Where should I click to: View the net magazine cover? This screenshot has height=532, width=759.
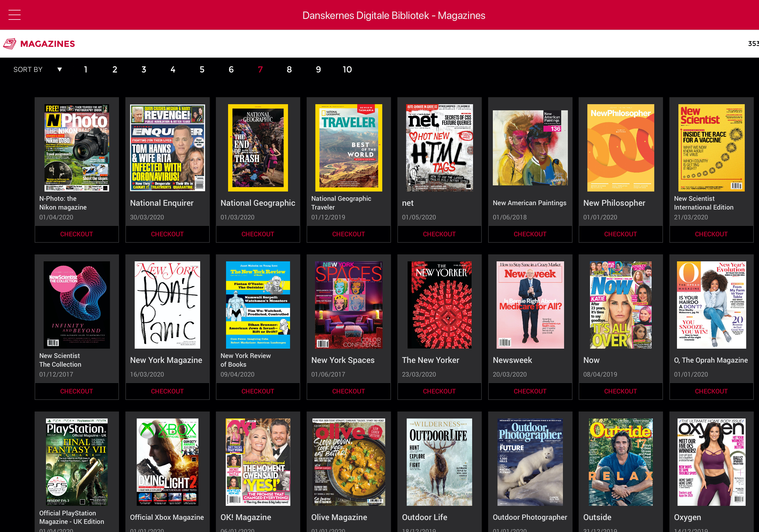click(x=439, y=148)
